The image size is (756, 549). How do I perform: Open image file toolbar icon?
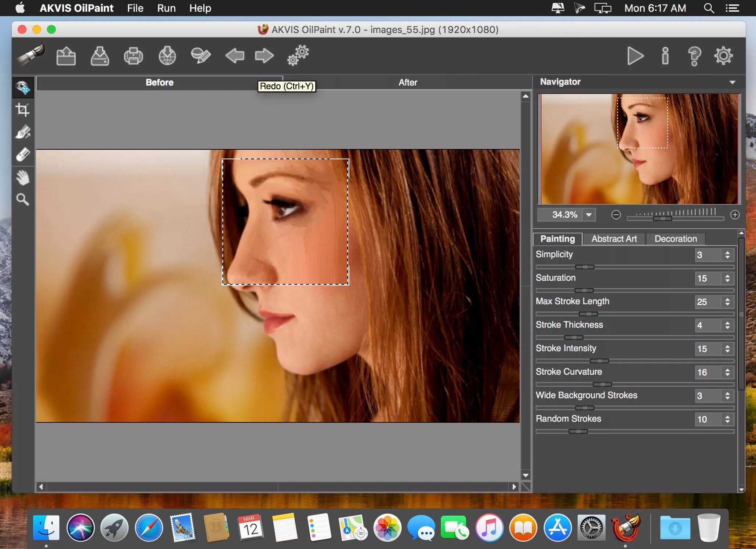tap(66, 56)
